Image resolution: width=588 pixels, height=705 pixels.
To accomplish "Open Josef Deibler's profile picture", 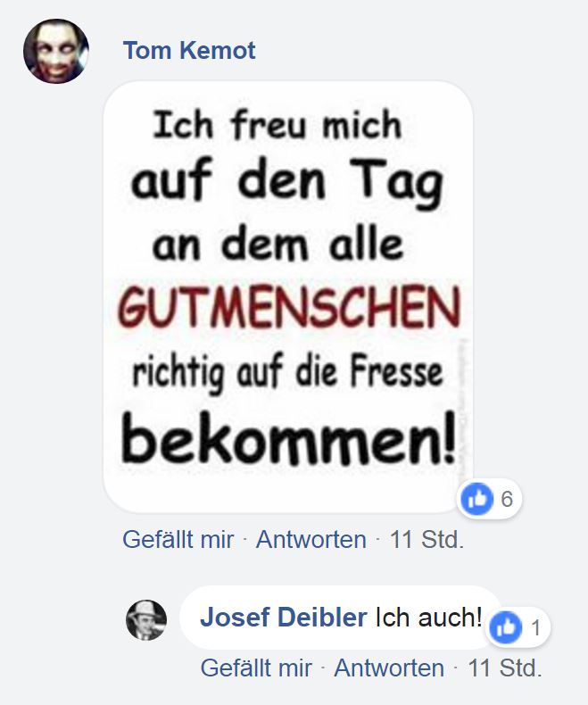I will pyautogui.click(x=146, y=619).
